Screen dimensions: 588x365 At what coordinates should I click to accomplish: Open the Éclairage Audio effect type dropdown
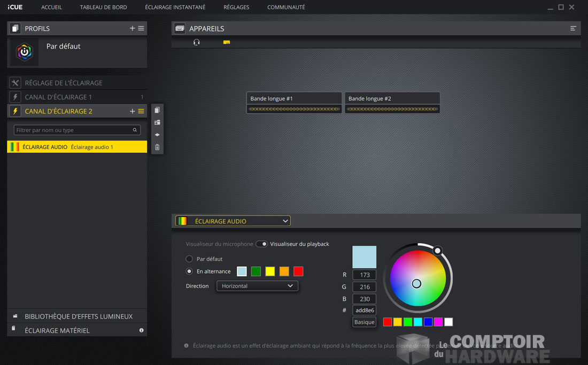pyautogui.click(x=233, y=221)
